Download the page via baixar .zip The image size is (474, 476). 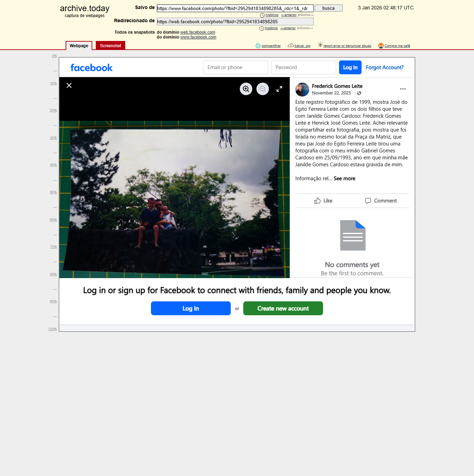303,46
